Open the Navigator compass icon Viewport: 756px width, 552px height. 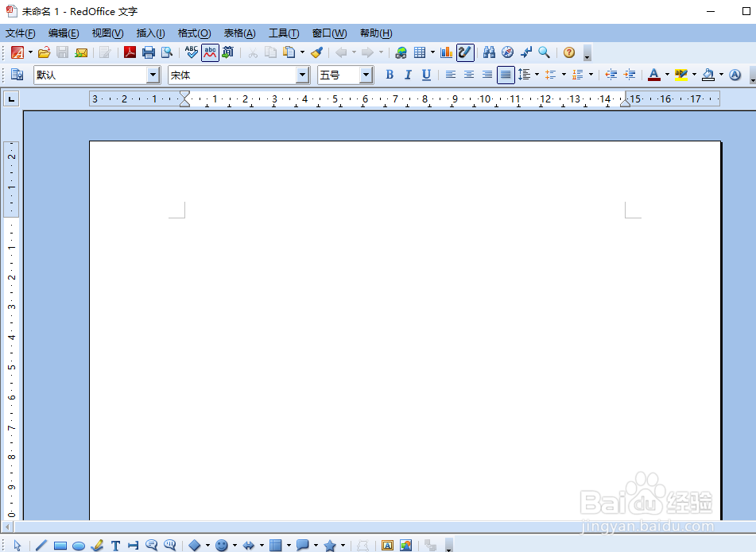[x=507, y=52]
